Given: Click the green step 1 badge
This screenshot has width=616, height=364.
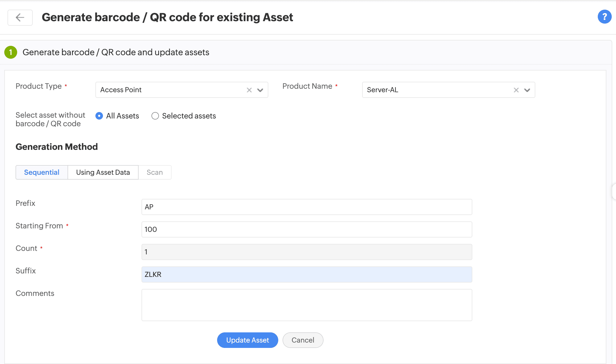Looking at the screenshot, I should click(x=11, y=52).
